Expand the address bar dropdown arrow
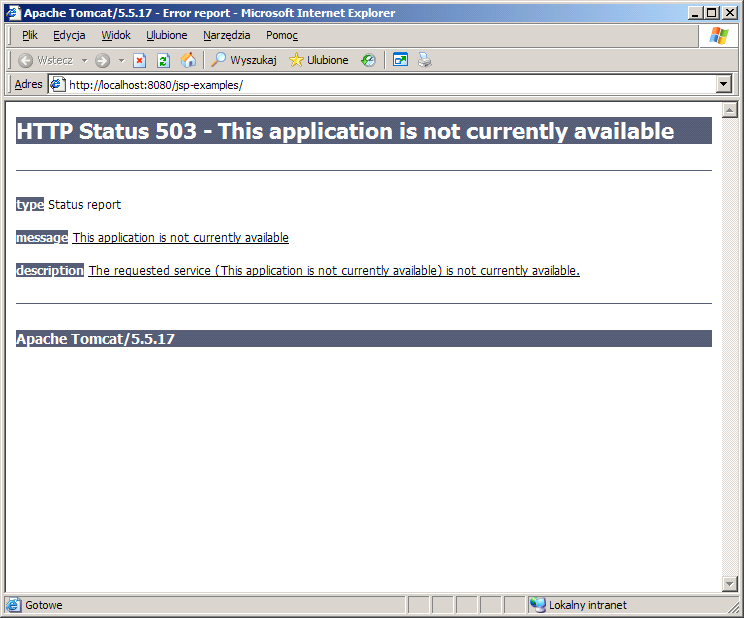Screen dimensions: 744x618 click(x=724, y=84)
